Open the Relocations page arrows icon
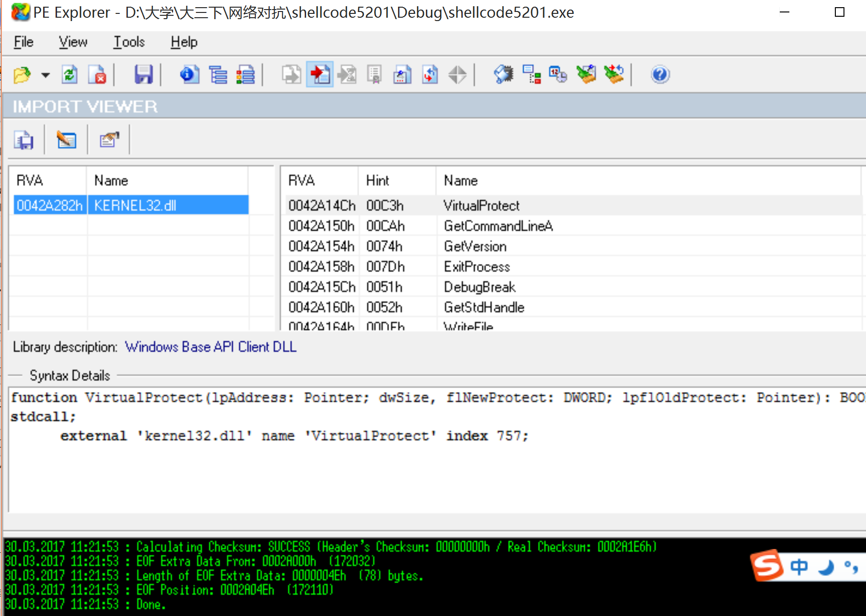Image resolution: width=866 pixels, height=616 pixels. pyautogui.click(x=430, y=75)
